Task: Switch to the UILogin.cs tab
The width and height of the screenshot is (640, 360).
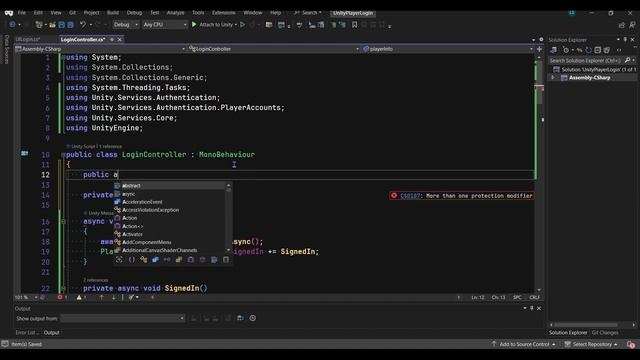Action: (x=27, y=40)
